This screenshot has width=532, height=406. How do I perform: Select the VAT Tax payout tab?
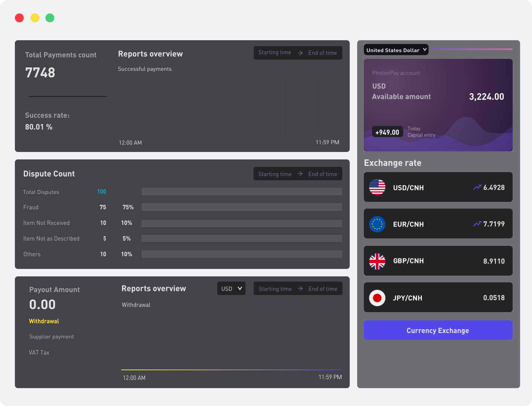click(39, 352)
